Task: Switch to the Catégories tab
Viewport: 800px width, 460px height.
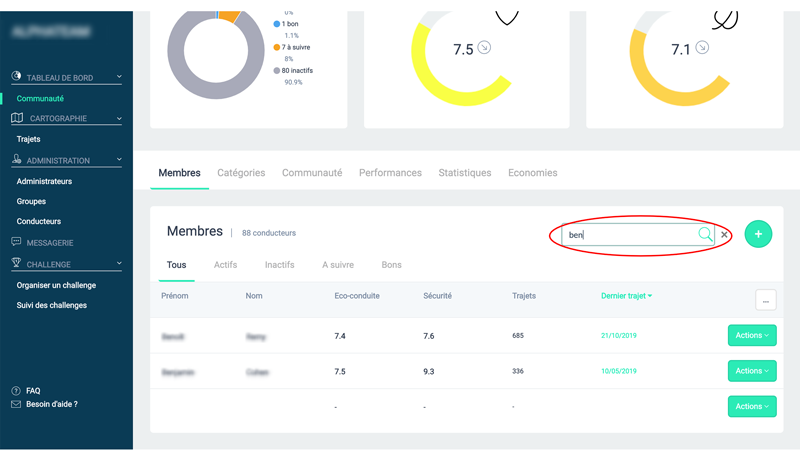Action: point(241,173)
